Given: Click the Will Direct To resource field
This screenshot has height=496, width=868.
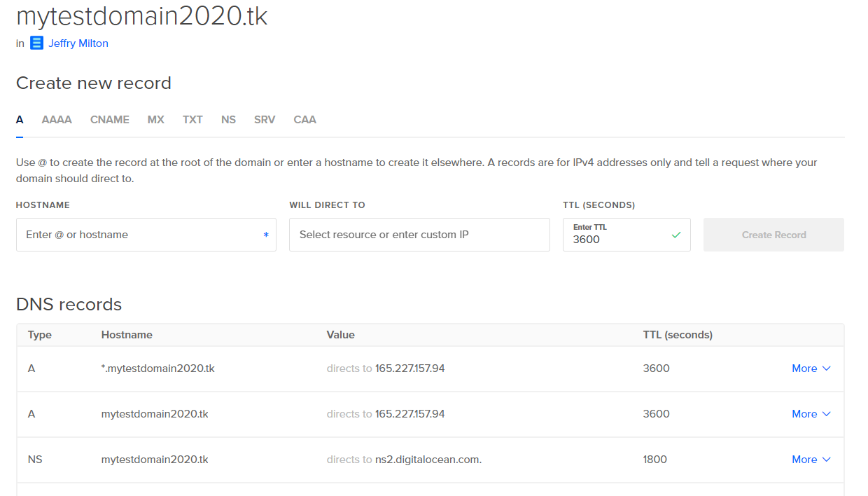Looking at the screenshot, I should click(419, 234).
